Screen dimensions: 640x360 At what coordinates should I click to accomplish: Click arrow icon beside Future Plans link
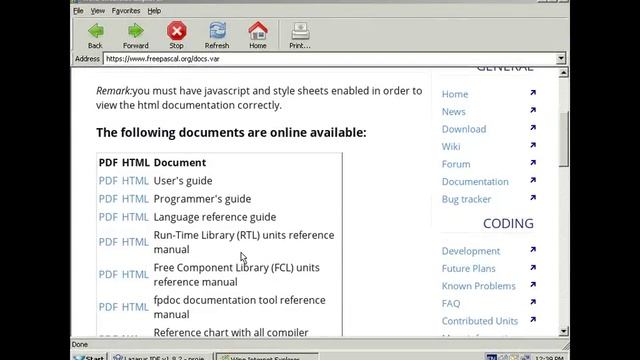pos(533,268)
